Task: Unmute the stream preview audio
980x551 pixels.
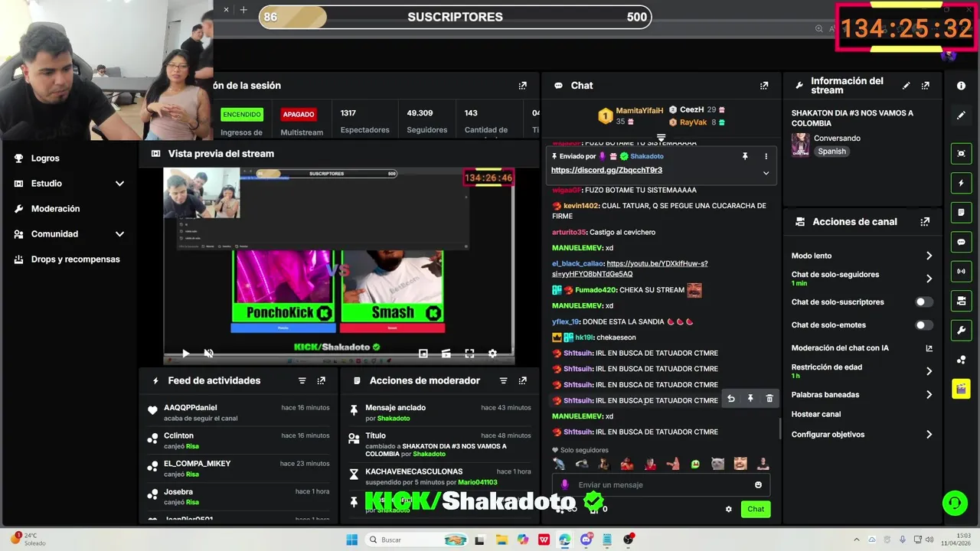Action: [208, 354]
